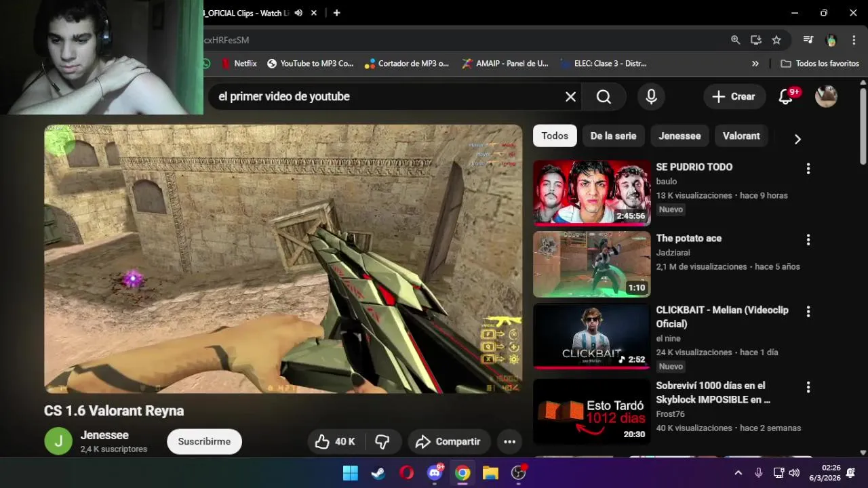The width and height of the screenshot is (868, 488).
Task: Expand hidden bookmarks with double chevron
Action: pyautogui.click(x=755, y=64)
